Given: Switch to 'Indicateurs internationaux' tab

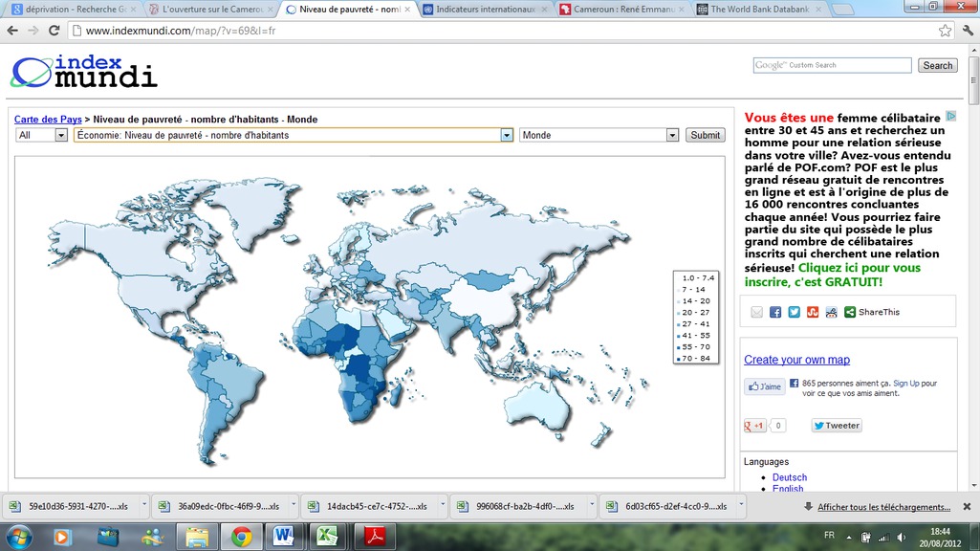Looking at the screenshot, I should [x=486, y=10].
